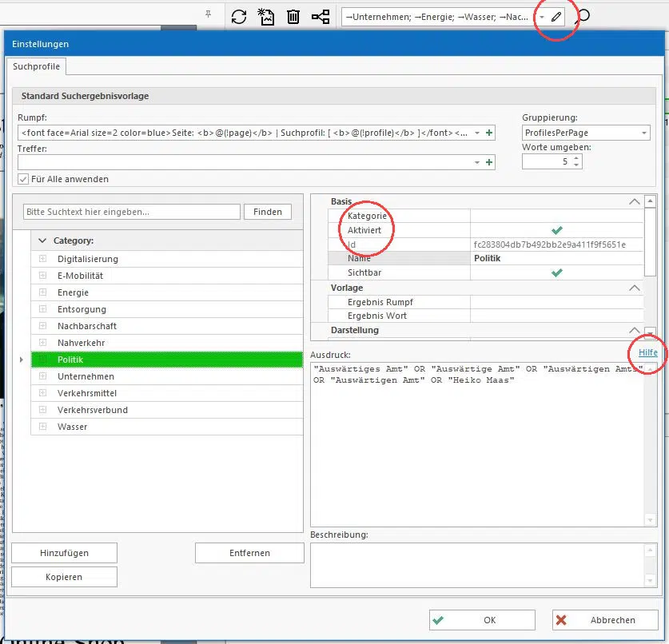
Task: Expand the Nachbarschaft category
Action: pos(42,325)
